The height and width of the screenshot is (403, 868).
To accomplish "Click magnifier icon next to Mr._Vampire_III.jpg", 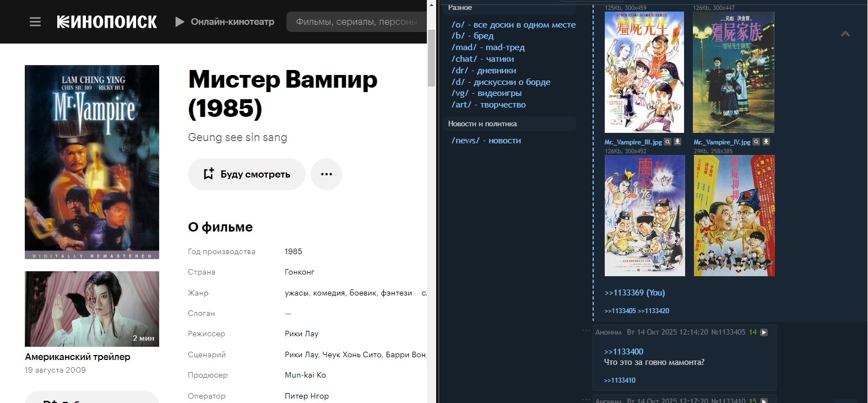I will (668, 142).
